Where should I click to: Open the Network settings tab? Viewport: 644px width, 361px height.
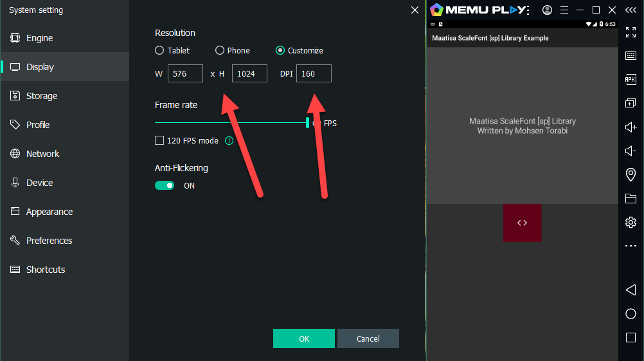(x=42, y=154)
